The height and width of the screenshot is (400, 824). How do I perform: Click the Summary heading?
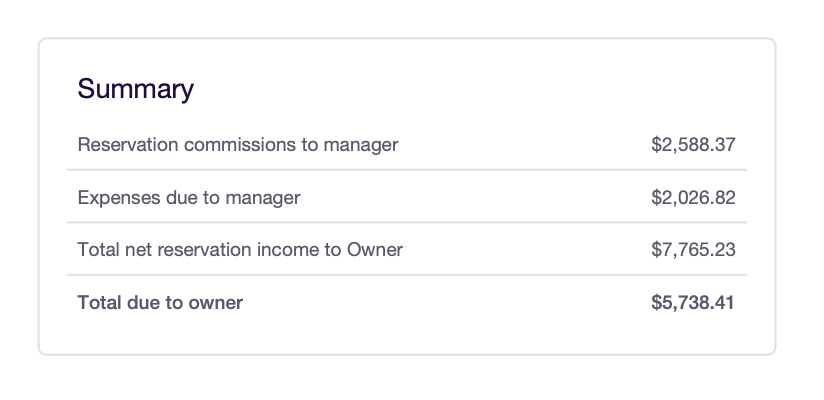(x=136, y=89)
